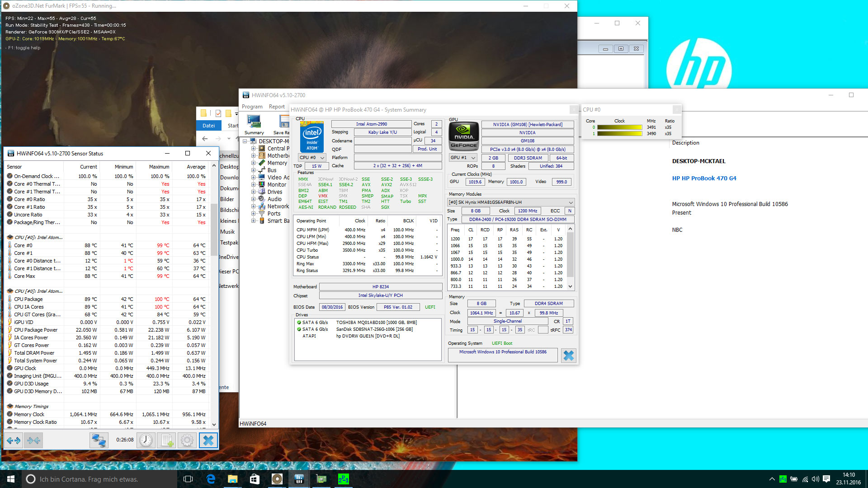Expand the Memory tree node

coord(254,163)
